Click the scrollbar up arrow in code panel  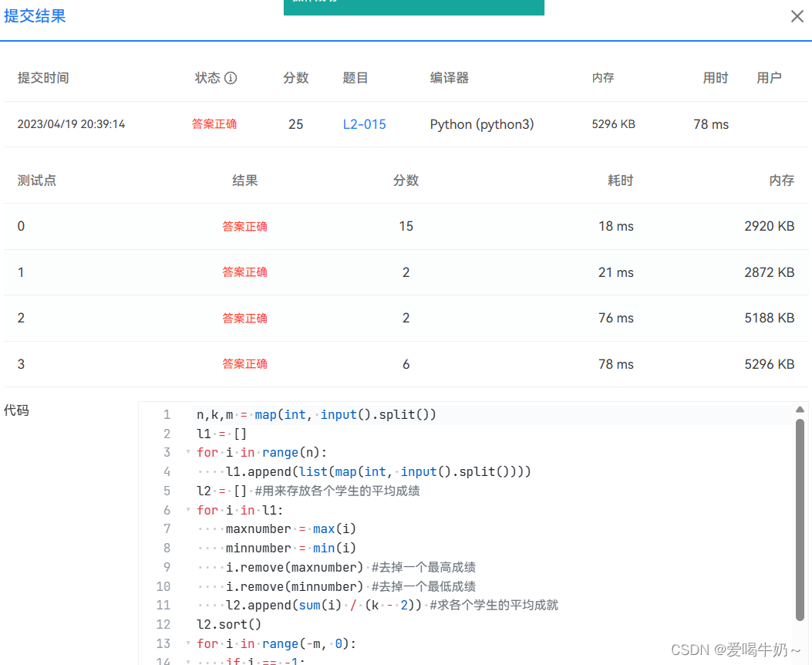click(x=800, y=410)
